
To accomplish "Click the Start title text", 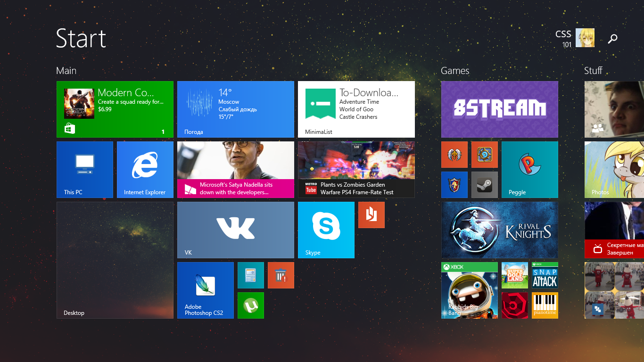I will 81,38.
